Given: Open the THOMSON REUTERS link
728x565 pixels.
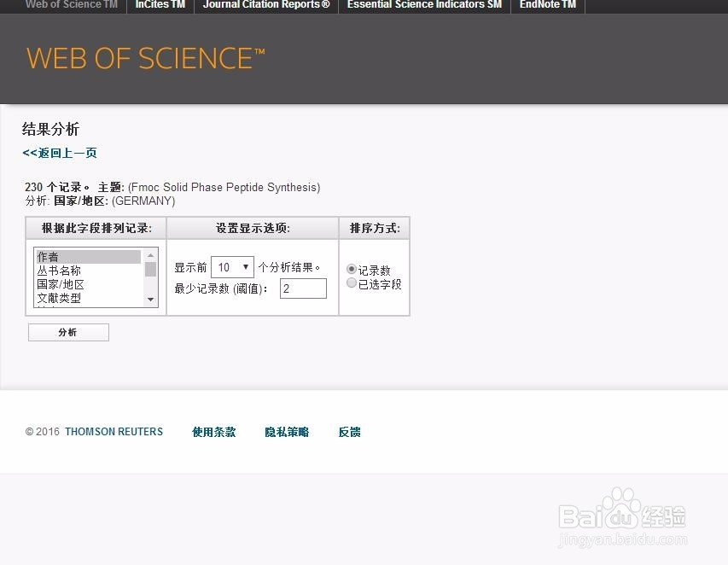Looking at the screenshot, I should click(114, 432).
